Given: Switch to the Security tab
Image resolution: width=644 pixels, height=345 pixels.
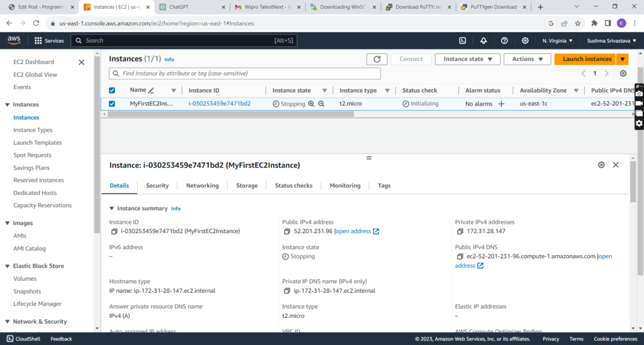Looking at the screenshot, I should click(157, 185).
